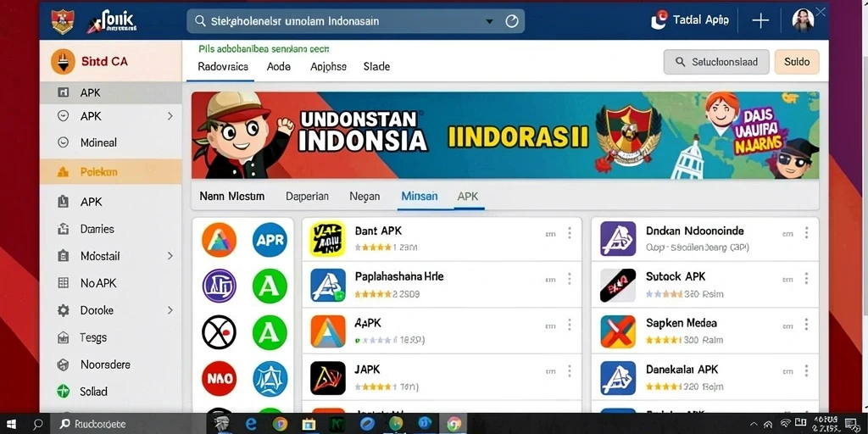Viewport: 868px width, 434px height.
Task: Click the refresh icon in search bar
Action: [x=512, y=21]
